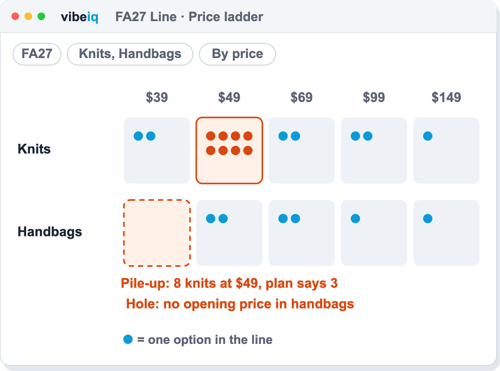This screenshot has height=371, width=500.
Task: Click the $49 price column header
Action: pos(229,97)
